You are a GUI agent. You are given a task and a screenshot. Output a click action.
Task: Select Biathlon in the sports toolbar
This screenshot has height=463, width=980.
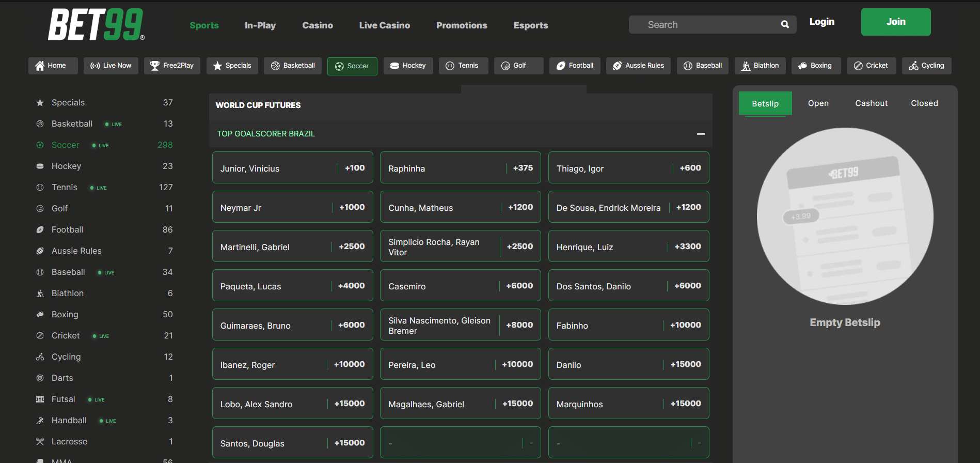[x=760, y=66]
